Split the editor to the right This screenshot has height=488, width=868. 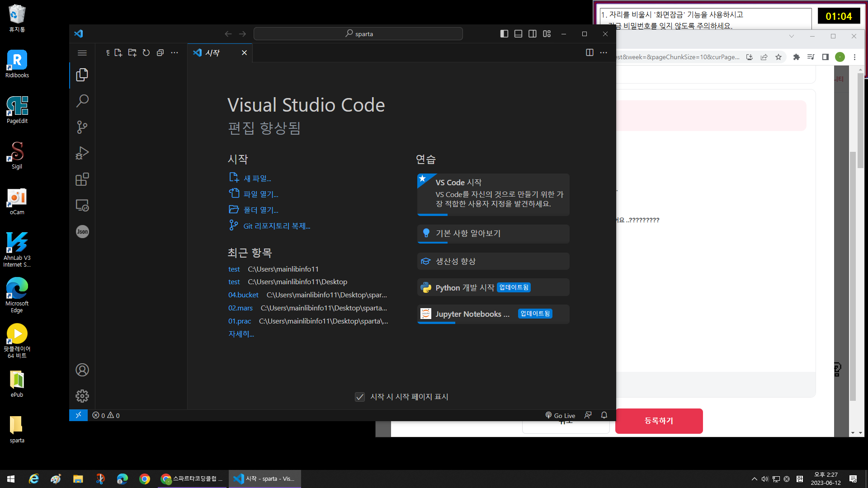point(590,53)
